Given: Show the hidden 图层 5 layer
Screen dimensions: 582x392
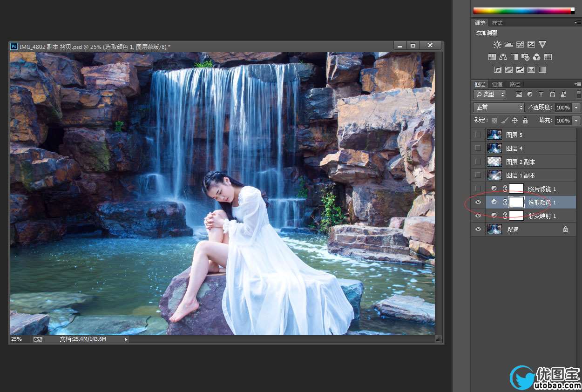Looking at the screenshot, I should tap(478, 135).
